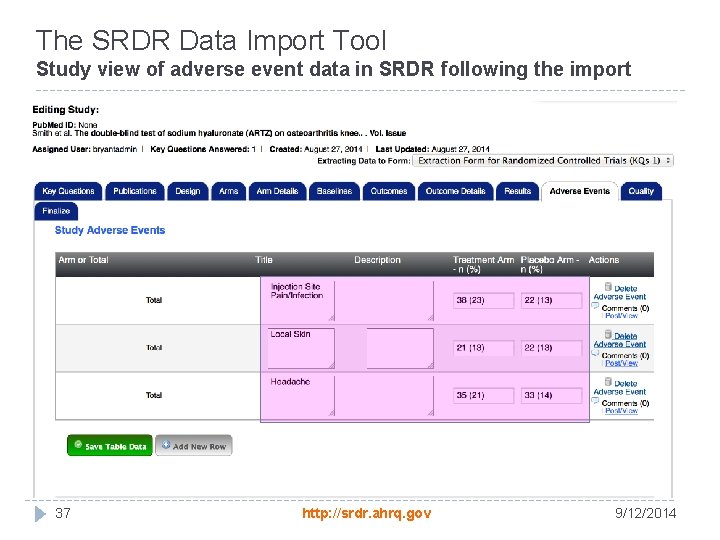This screenshot has height=540, width=720.
Task: Click the plus icon on Add New Row
Action: (x=166, y=444)
